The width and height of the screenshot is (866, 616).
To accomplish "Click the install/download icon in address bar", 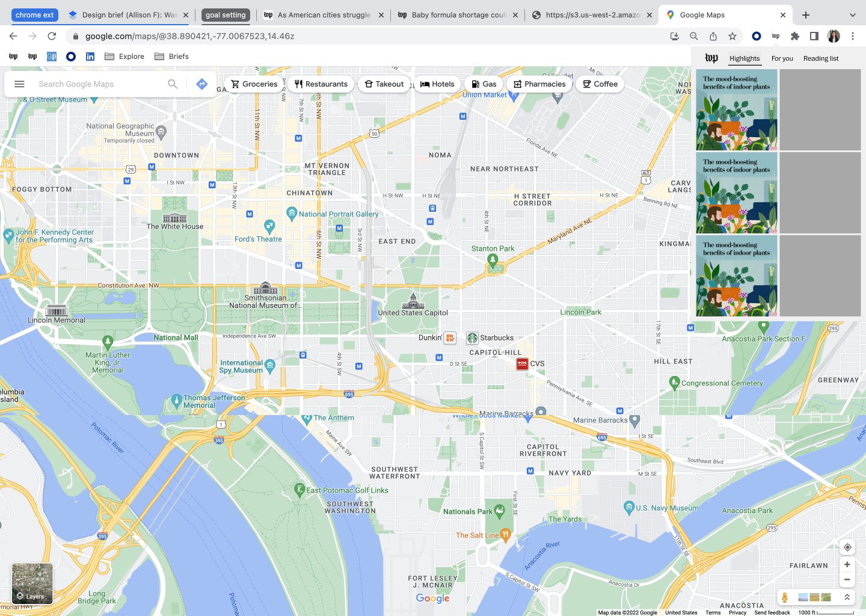I will (675, 36).
